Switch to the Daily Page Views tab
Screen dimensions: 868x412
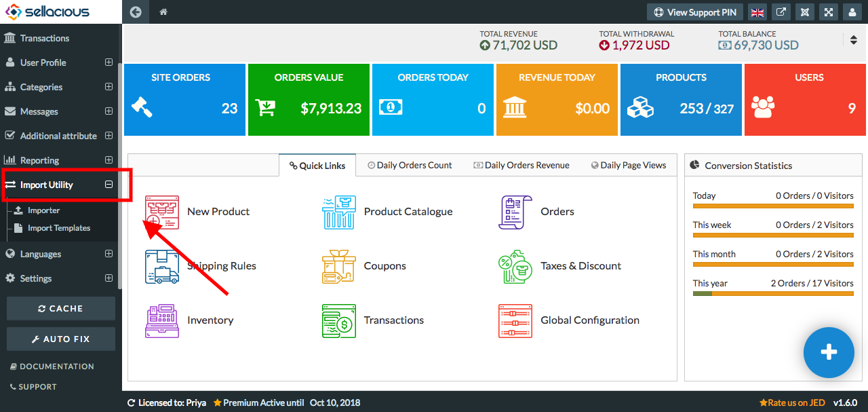[629, 165]
